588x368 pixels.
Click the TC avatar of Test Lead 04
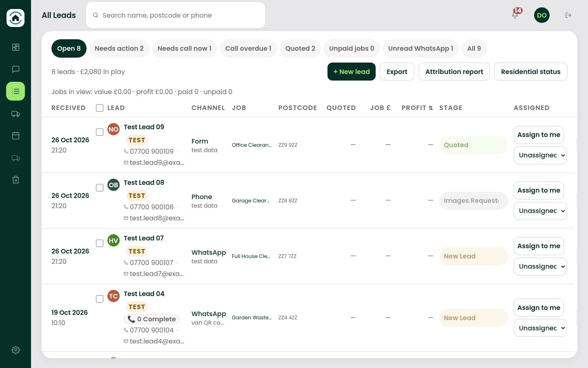point(114,296)
